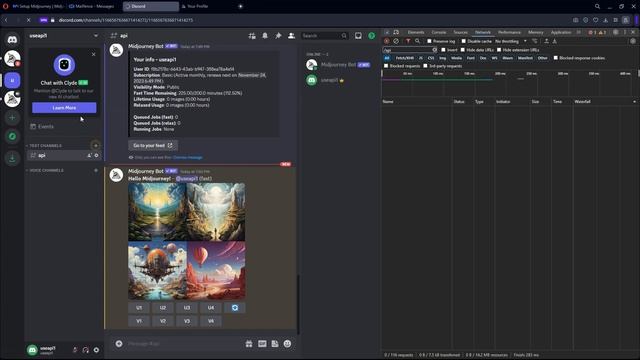Open the Threads icon in channel header
Viewport: 640px width, 360px height.
pos(252,36)
